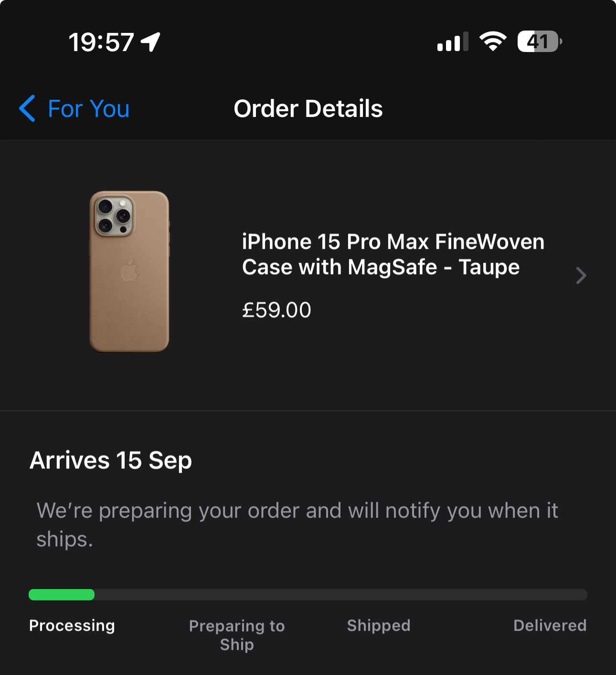Tap the location arrow icon in status bar

point(150,42)
